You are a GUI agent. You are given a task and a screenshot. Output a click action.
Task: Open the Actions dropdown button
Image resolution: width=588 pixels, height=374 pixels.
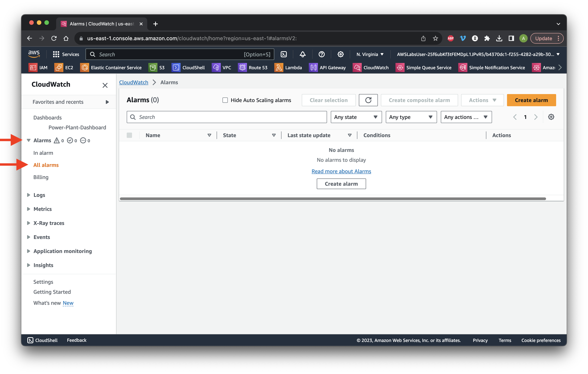click(483, 100)
